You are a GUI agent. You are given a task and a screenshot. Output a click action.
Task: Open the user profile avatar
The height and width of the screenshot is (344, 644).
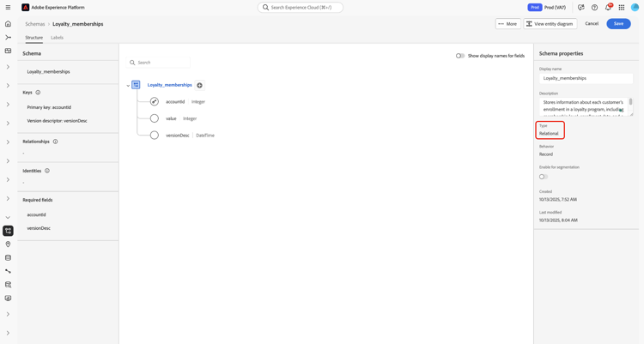click(635, 8)
